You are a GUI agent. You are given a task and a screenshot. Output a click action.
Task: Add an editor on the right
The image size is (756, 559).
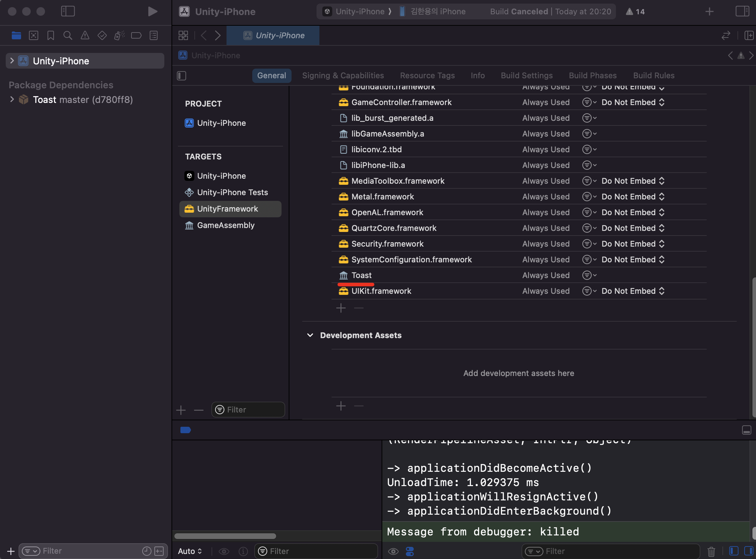click(x=749, y=35)
